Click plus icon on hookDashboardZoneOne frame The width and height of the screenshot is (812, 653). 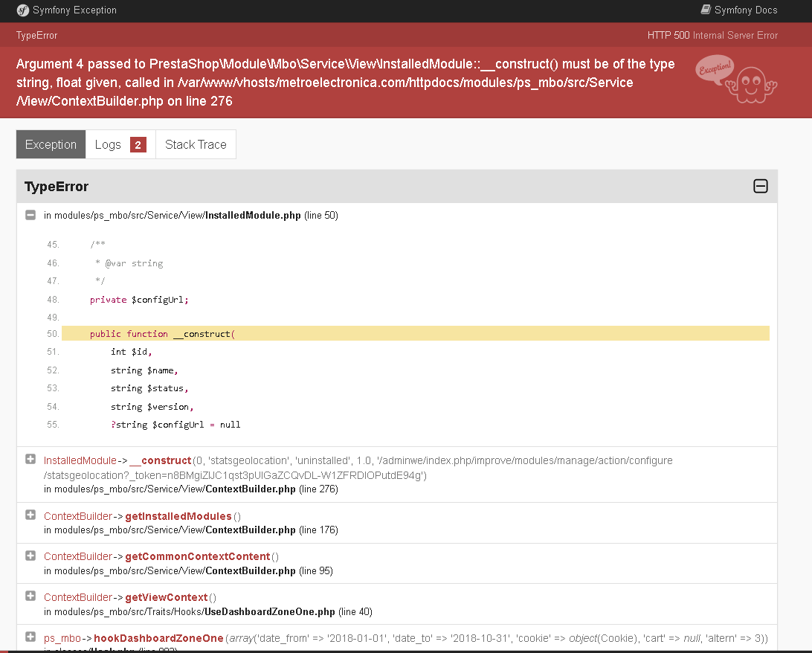(x=30, y=636)
